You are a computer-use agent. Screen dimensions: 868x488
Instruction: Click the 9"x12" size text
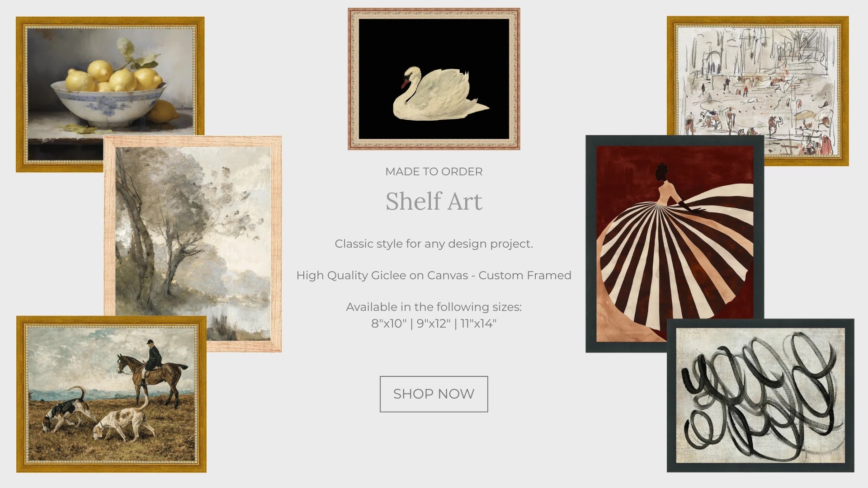tap(434, 324)
